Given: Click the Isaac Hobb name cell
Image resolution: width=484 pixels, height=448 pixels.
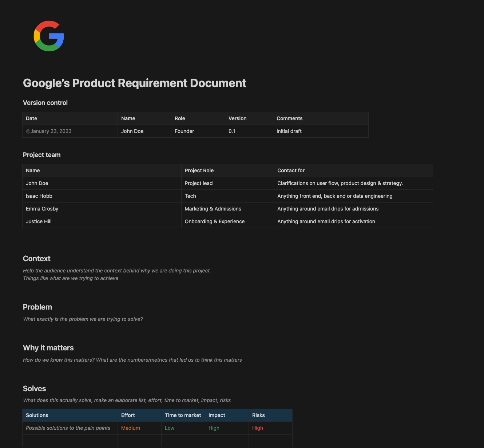Looking at the screenshot, I should 102,196.
